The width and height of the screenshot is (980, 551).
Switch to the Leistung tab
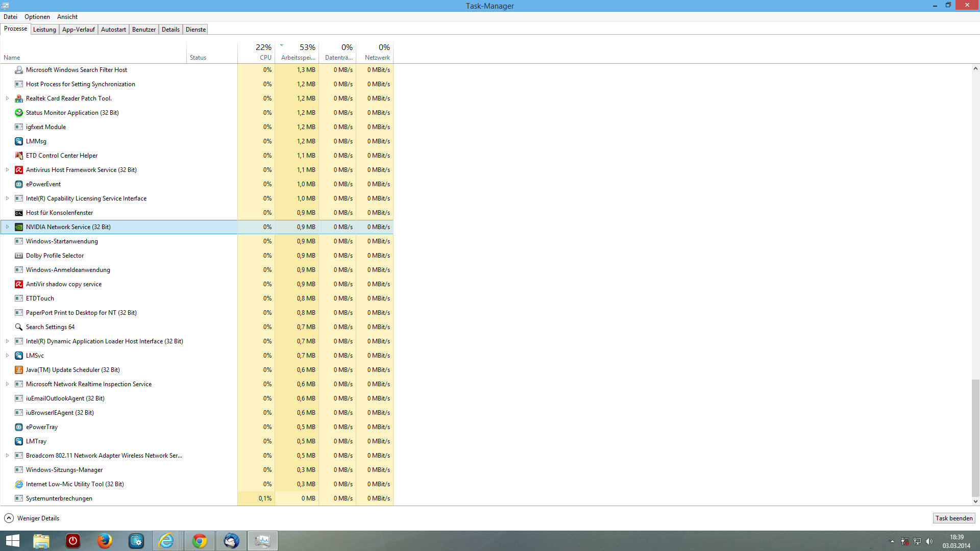click(x=44, y=30)
